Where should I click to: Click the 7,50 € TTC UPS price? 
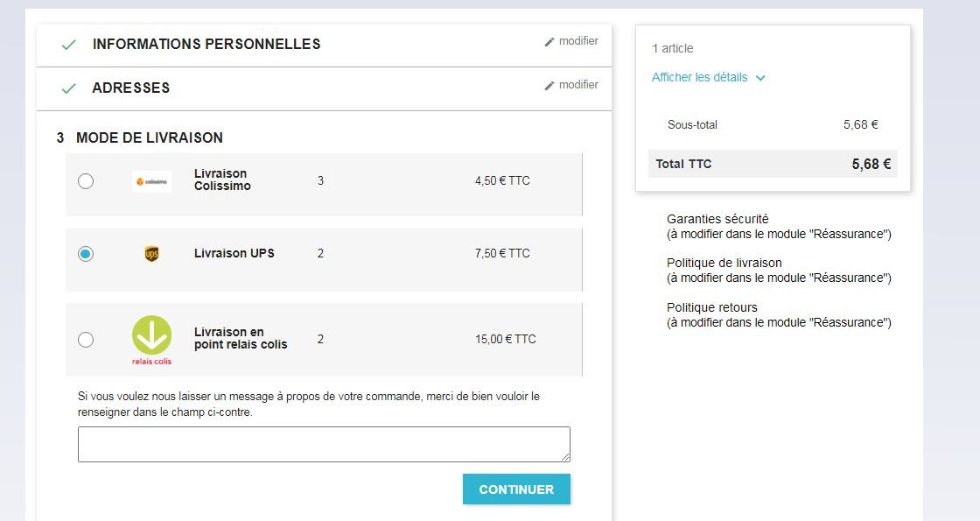coord(502,253)
